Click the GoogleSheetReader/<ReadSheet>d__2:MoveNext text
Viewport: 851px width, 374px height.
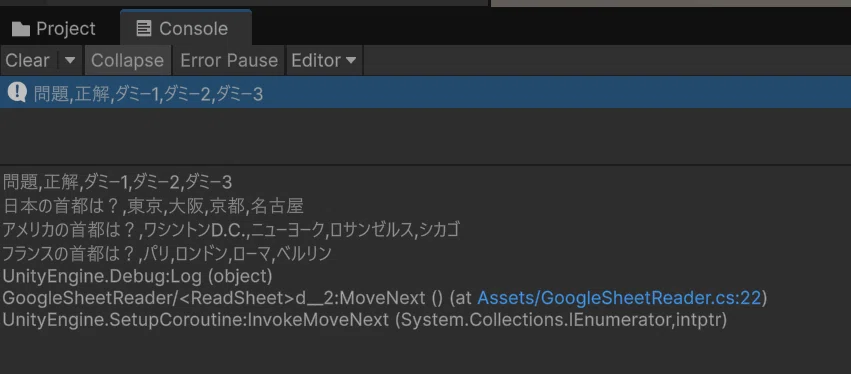(x=213, y=297)
